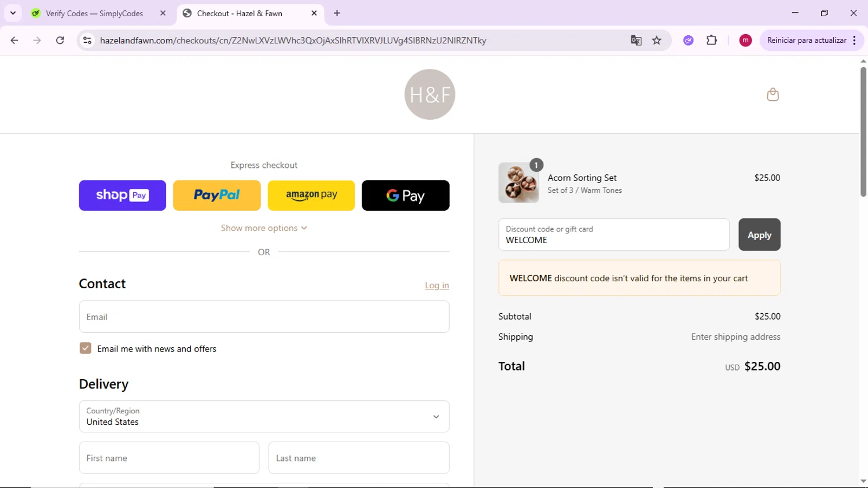Click the Log in link
868x488 pixels.
point(437,285)
